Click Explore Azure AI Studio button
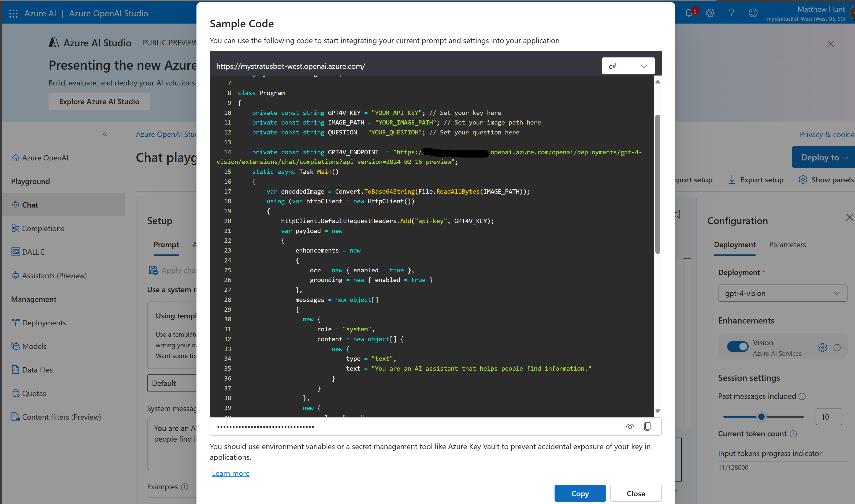855x504 pixels. pyautogui.click(x=99, y=101)
